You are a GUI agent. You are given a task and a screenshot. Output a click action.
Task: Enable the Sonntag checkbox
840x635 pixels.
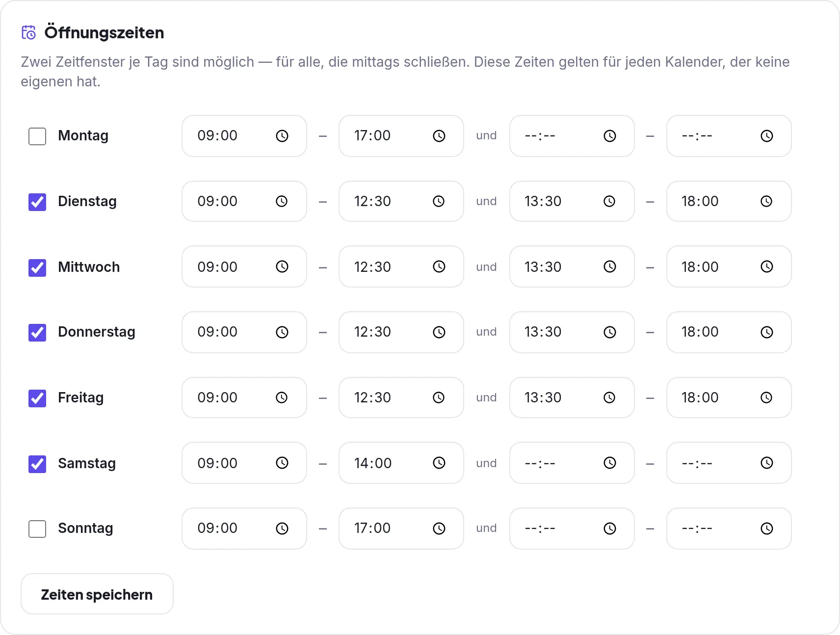37,529
